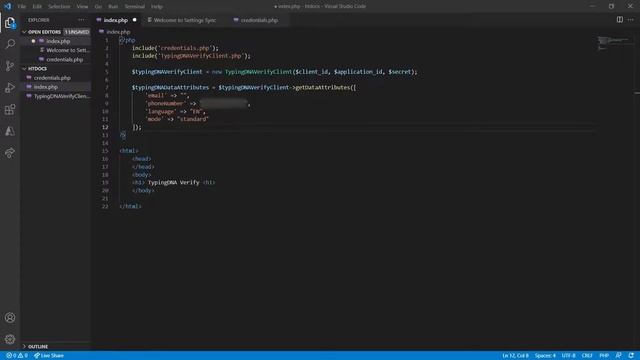
Task: Open editor More Actions ellipsis
Action: (631, 20)
